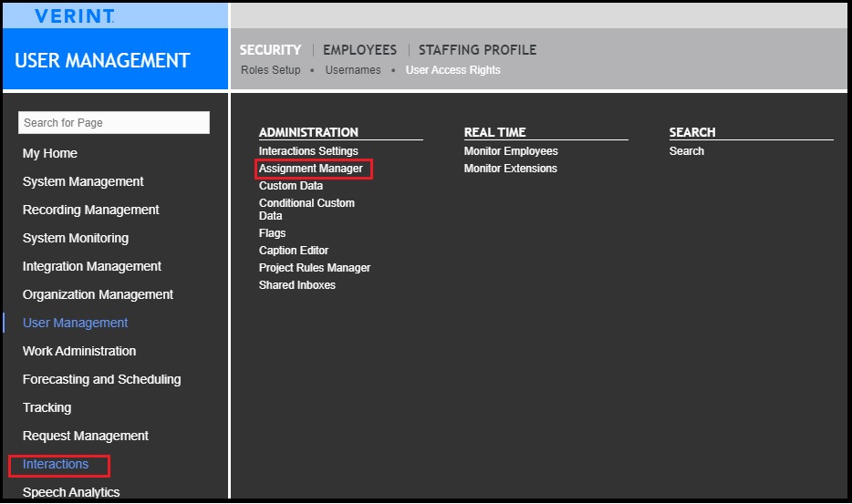This screenshot has width=852, height=504.
Task: Open Caption Editor
Action: point(294,251)
